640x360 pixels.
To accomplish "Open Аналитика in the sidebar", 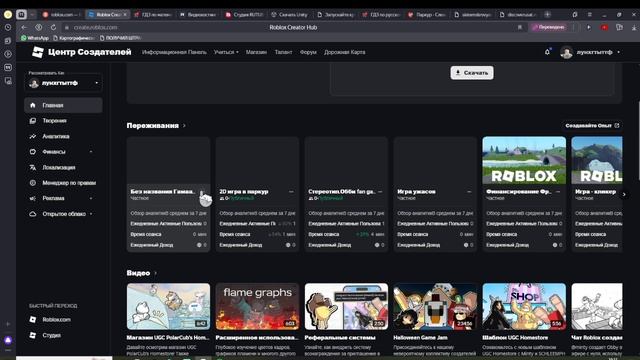I will 63,136.
